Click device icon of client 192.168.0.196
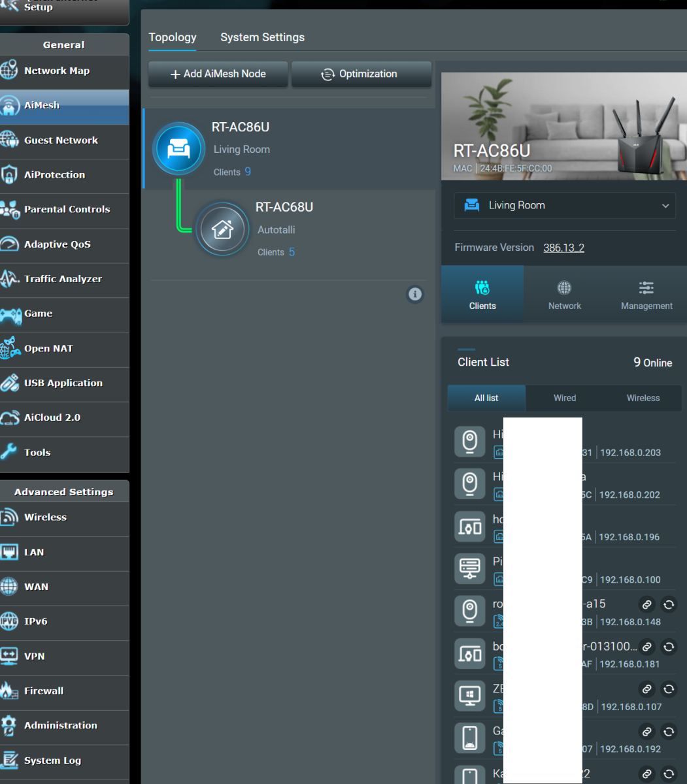This screenshot has height=784, width=687. (x=469, y=527)
